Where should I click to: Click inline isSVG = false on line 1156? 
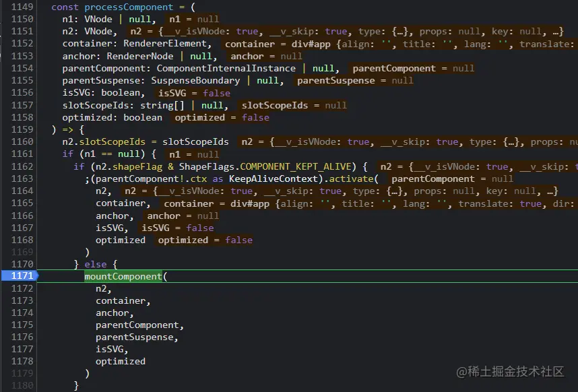[x=194, y=93]
